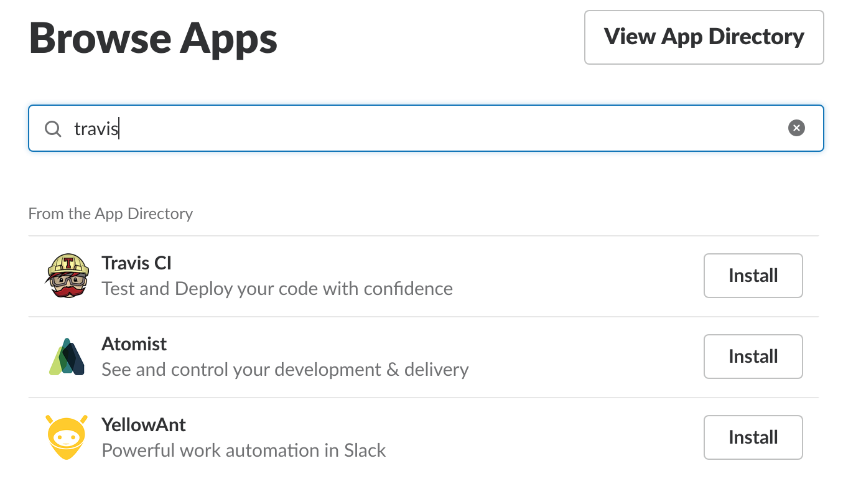Click the Browse Apps page heading

tap(152, 37)
